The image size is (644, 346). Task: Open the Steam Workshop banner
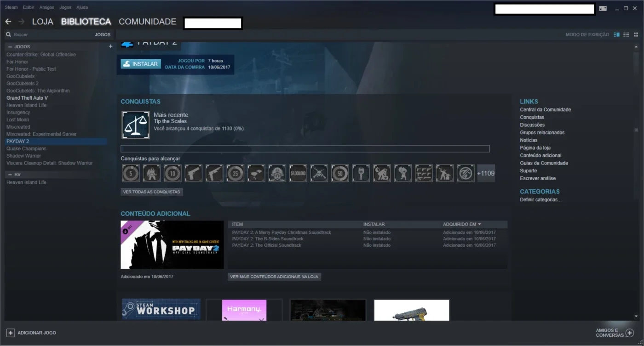(161, 310)
